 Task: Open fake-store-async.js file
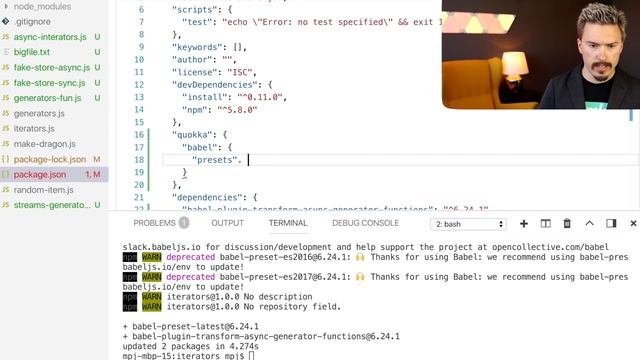click(51, 67)
